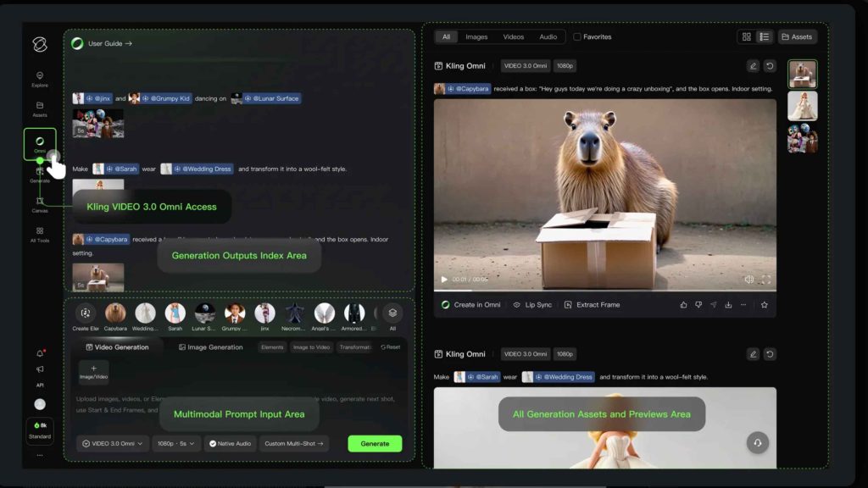Regenerate the wedding dress generation

click(x=770, y=354)
